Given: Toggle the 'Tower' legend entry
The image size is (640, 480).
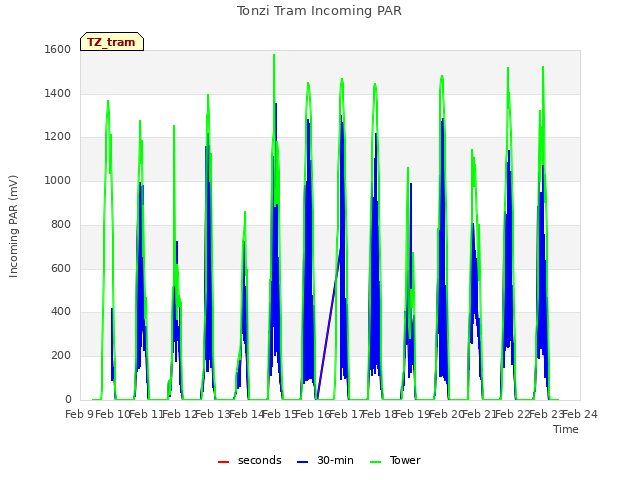Looking at the screenshot, I should 395,460.
